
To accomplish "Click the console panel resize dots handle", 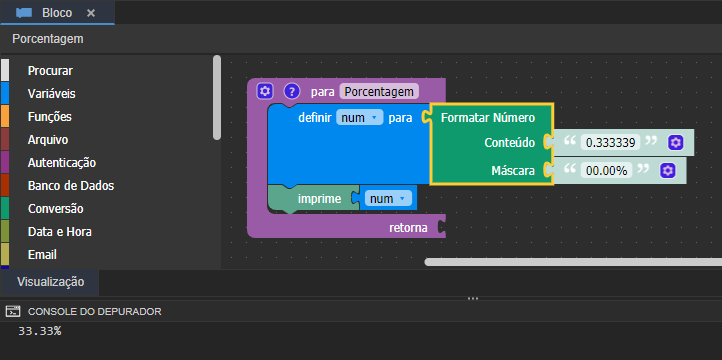I will coord(473,298).
